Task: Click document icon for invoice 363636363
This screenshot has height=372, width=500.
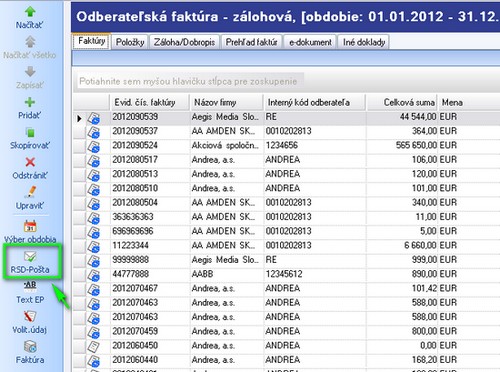Action: [94, 218]
